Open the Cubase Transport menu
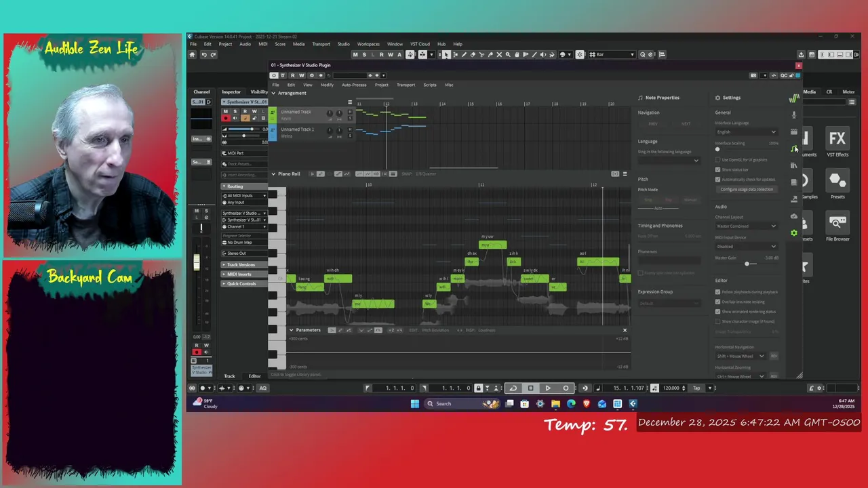 (x=321, y=44)
